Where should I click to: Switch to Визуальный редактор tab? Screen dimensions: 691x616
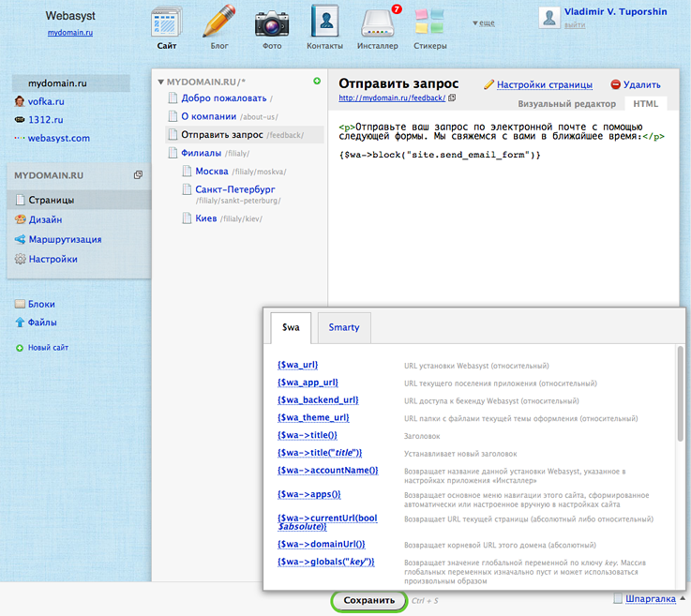pos(566,104)
